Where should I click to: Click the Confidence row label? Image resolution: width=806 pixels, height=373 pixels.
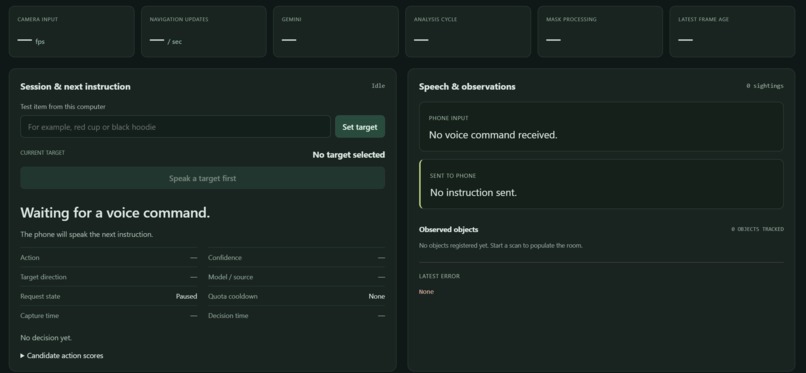tap(225, 257)
